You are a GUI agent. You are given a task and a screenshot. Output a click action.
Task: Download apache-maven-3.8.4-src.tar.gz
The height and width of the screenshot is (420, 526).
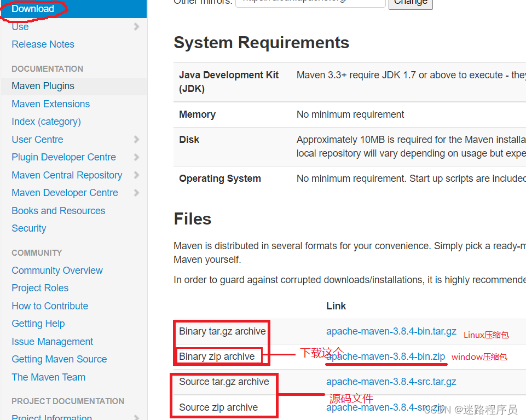[391, 382]
